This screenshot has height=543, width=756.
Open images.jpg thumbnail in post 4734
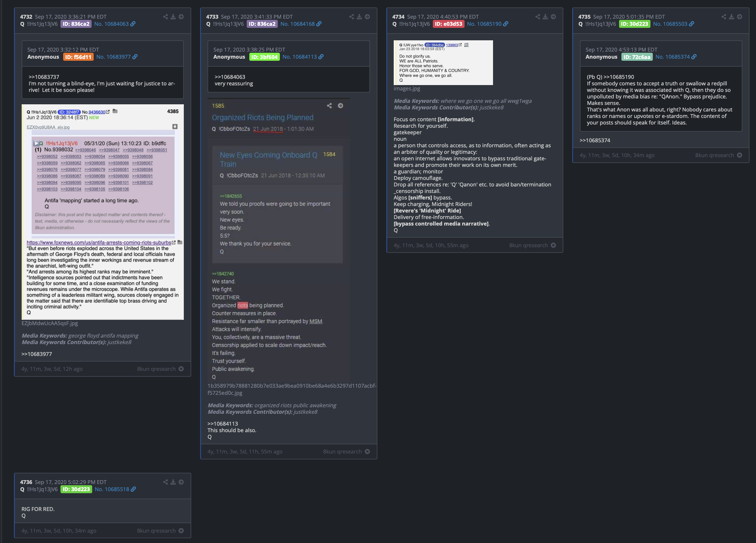443,63
